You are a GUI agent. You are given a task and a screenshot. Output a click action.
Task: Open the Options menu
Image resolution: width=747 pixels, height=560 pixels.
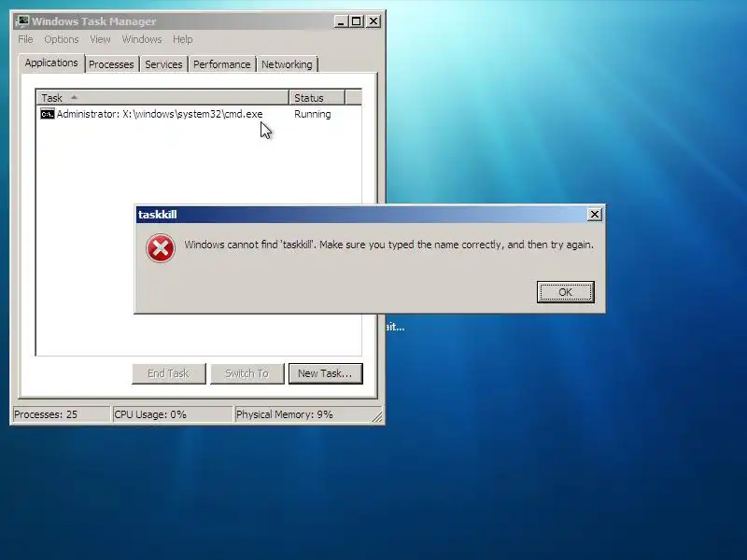(62, 39)
